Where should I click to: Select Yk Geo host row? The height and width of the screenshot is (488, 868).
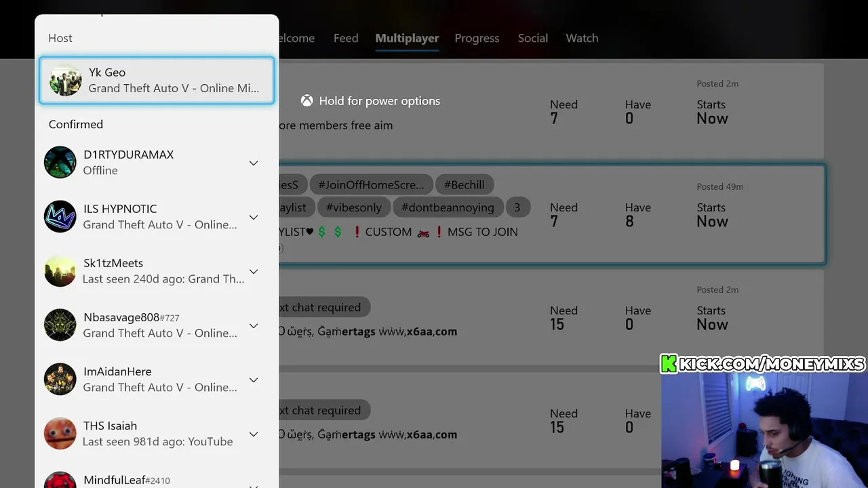tap(157, 81)
